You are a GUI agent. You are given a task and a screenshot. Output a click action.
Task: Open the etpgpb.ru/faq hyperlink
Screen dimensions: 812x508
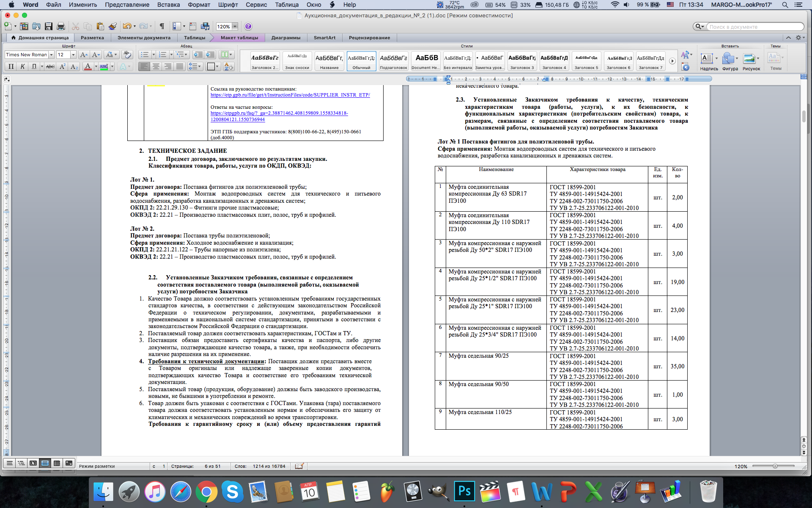279,116
